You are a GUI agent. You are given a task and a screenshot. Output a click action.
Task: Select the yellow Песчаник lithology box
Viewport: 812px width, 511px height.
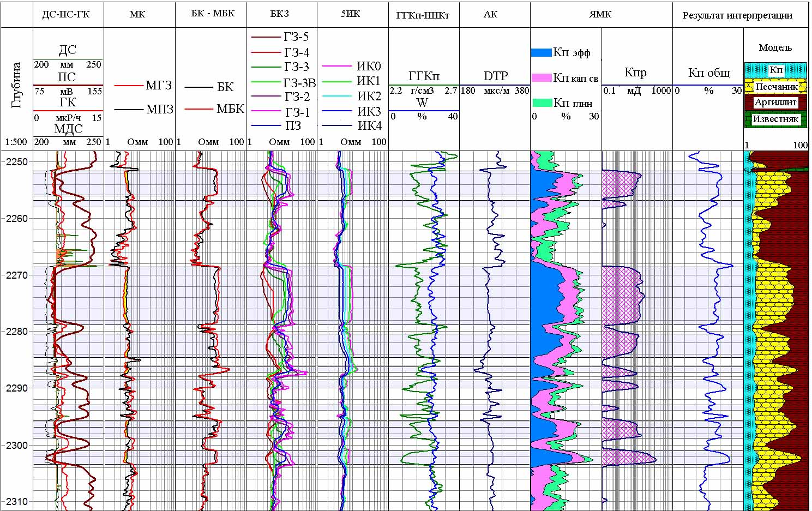coord(776,86)
